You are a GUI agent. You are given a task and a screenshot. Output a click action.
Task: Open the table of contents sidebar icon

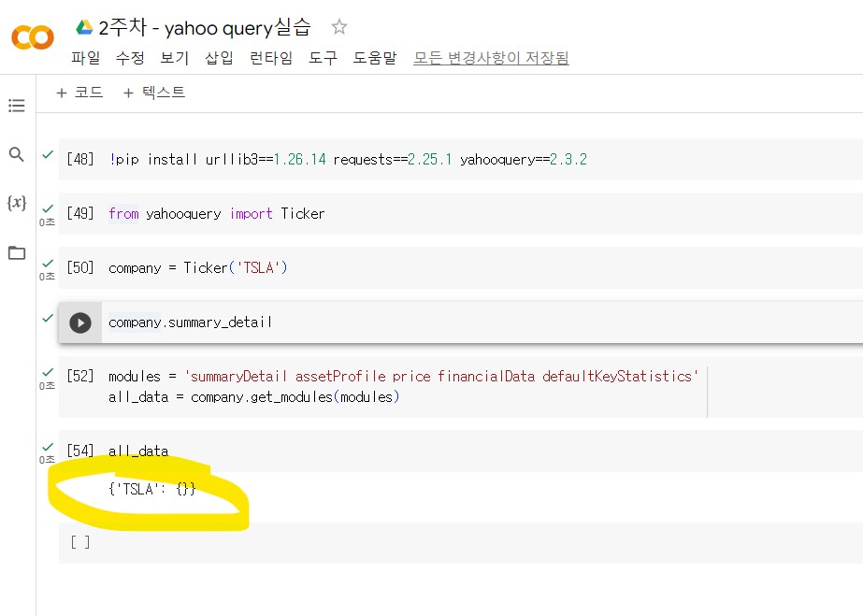tap(17, 106)
